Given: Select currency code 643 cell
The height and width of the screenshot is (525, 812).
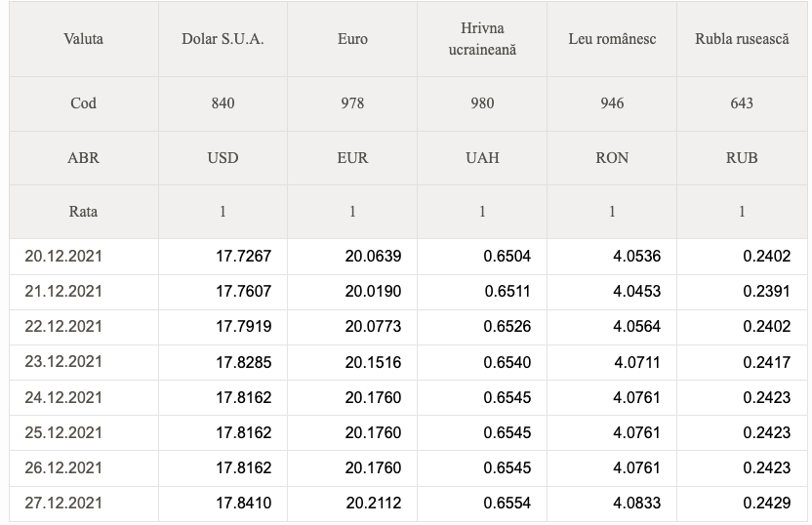Looking at the screenshot, I should point(742,103).
